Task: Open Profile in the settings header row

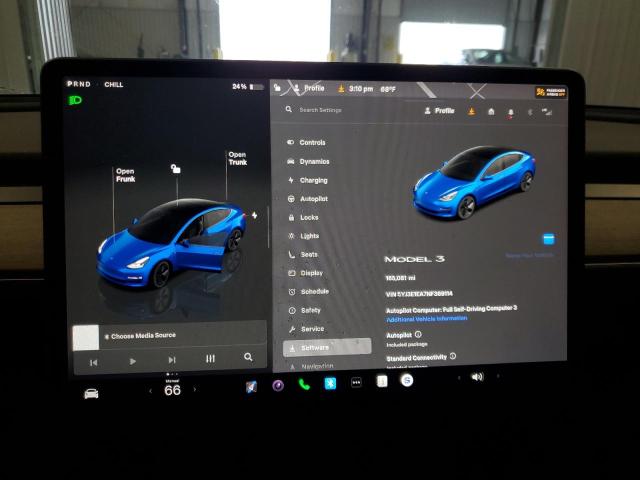Action: [440, 111]
